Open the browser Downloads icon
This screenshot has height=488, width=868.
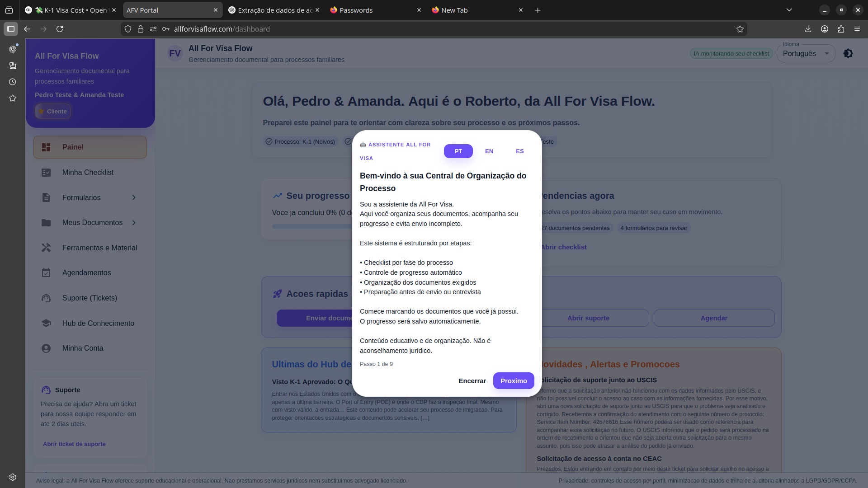coord(807,29)
